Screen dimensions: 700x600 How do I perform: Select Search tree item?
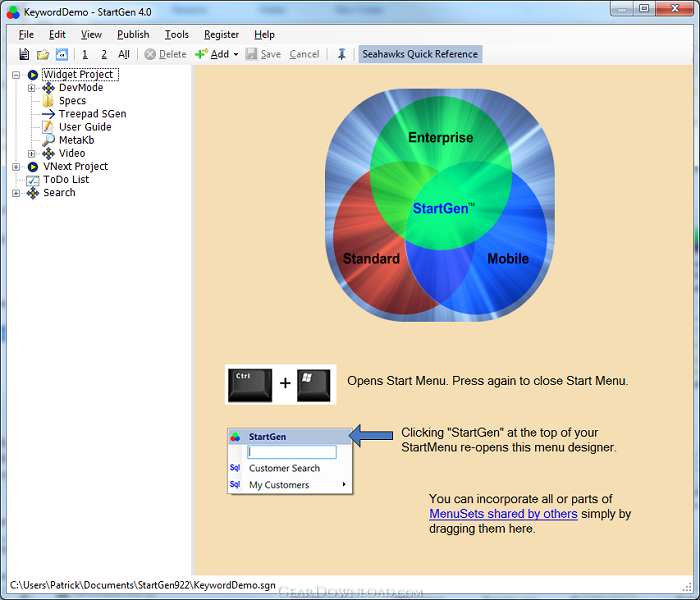[x=59, y=193]
